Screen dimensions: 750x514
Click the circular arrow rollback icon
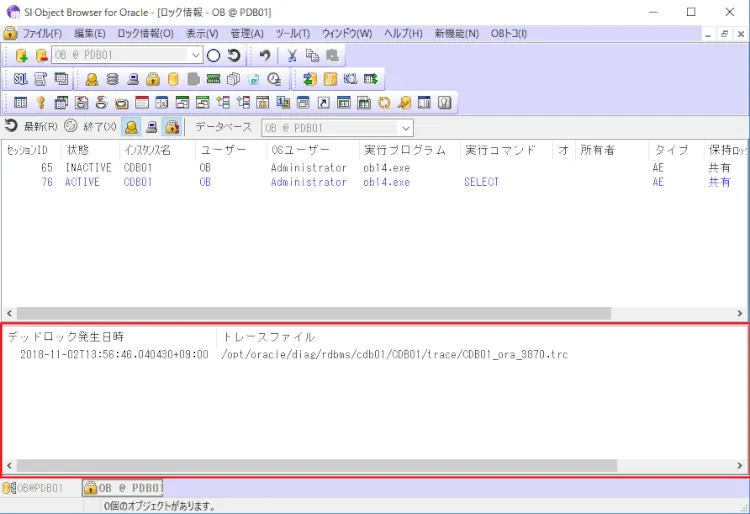[234, 55]
